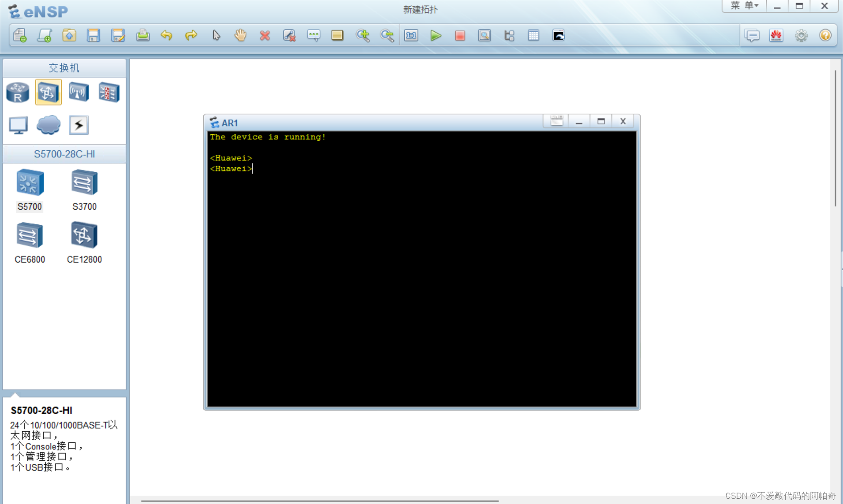
Task: Click the horizontal scrollbar of canvas
Action: click(320, 501)
